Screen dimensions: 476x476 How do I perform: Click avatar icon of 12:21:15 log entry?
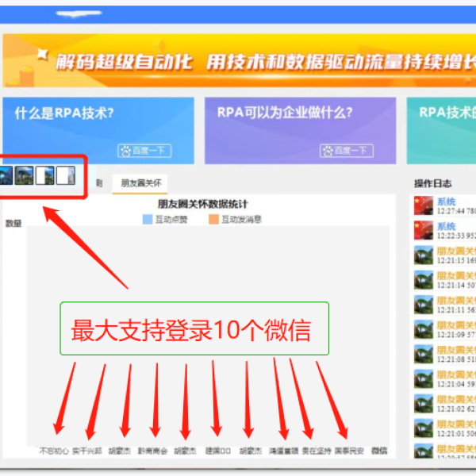click(x=423, y=255)
